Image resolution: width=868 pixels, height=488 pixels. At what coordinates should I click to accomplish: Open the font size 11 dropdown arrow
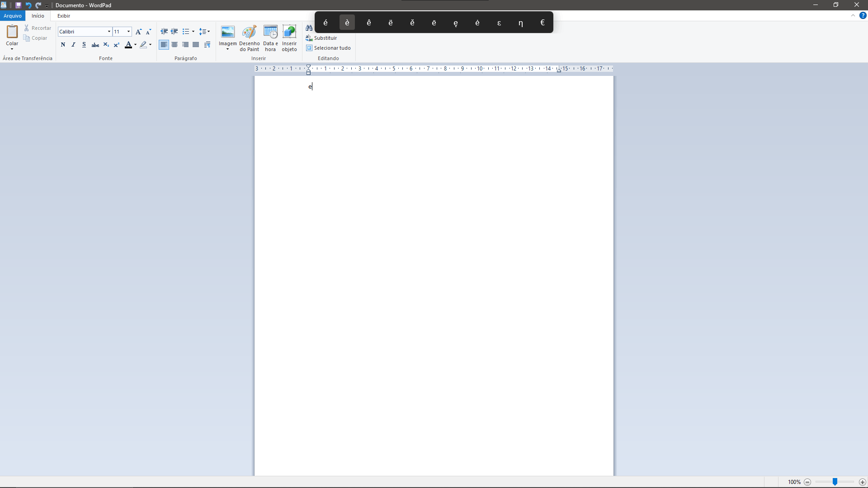(129, 32)
